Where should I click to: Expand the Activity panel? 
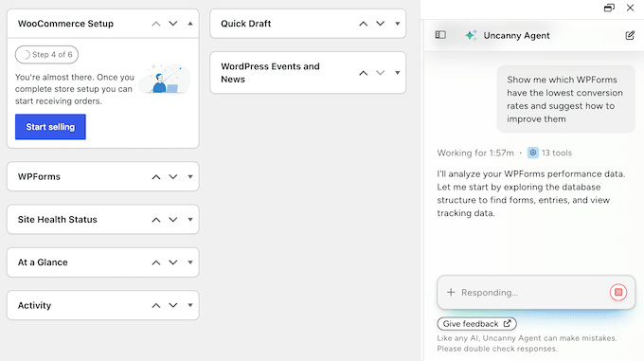(190, 305)
